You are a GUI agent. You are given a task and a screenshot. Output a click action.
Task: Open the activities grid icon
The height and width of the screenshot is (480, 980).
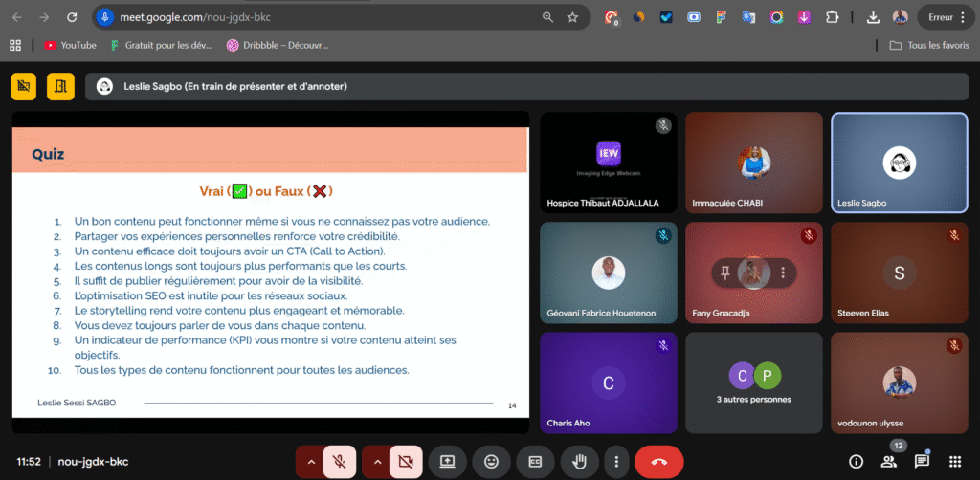[954, 462]
